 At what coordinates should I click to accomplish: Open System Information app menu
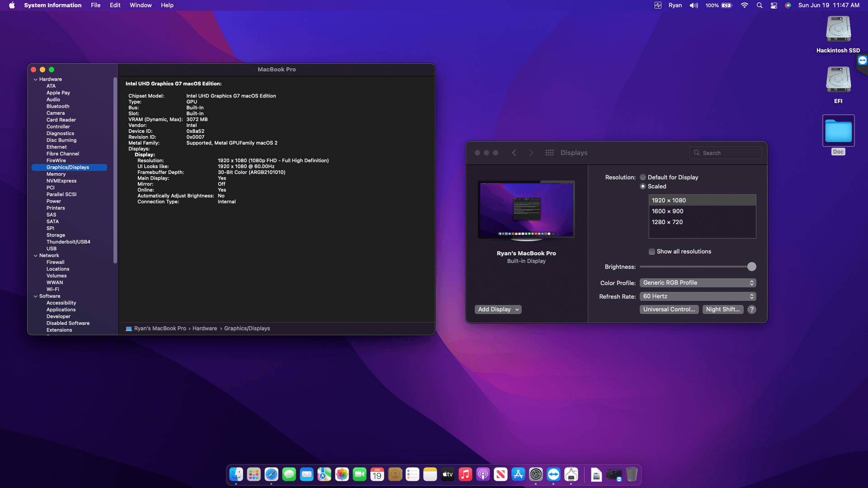point(53,5)
